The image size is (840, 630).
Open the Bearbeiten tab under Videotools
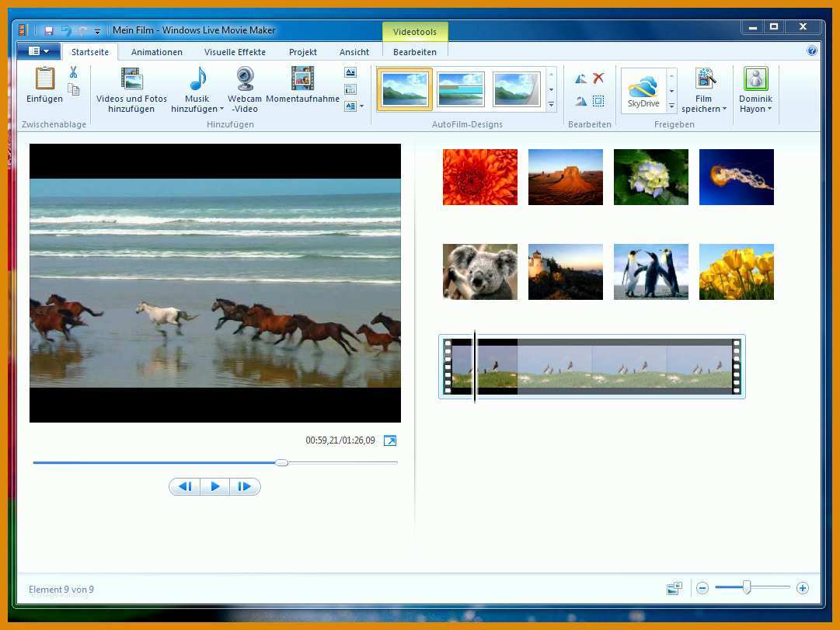point(415,52)
